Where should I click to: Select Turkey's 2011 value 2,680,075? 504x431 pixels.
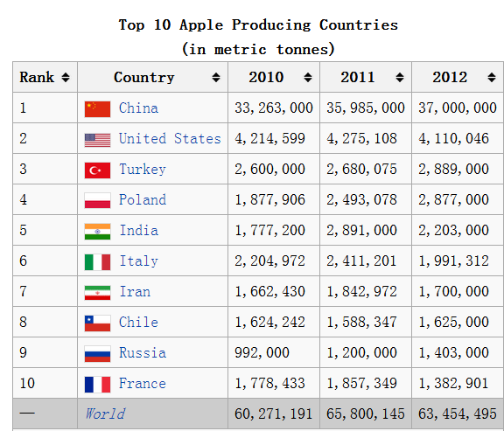pos(361,170)
